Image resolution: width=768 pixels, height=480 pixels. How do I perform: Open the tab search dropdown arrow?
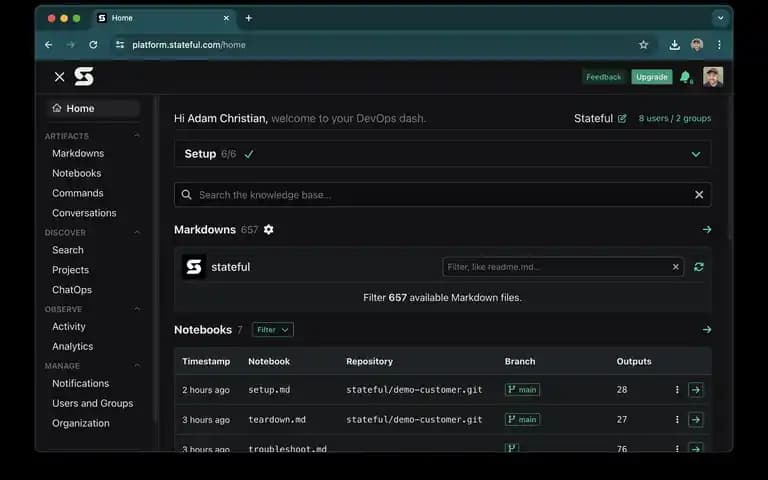pyautogui.click(x=720, y=18)
